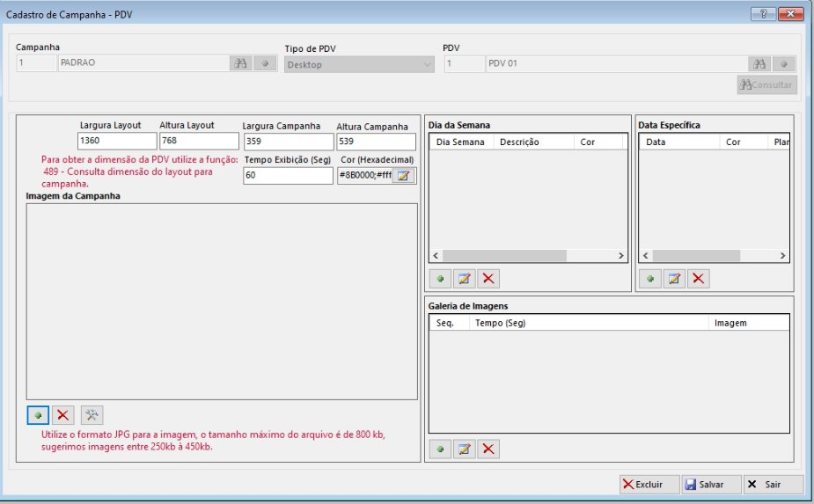Add a new Data Específica entry
The image size is (814, 504).
click(650, 278)
